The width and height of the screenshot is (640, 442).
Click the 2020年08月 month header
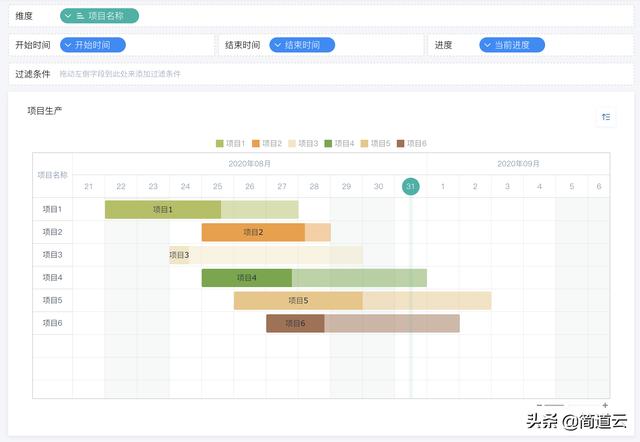[249, 164]
